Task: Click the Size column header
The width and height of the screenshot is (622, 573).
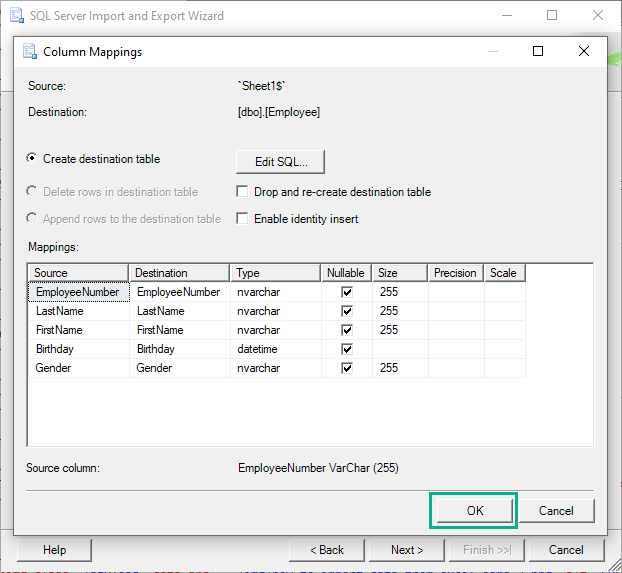Action: point(400,273)
